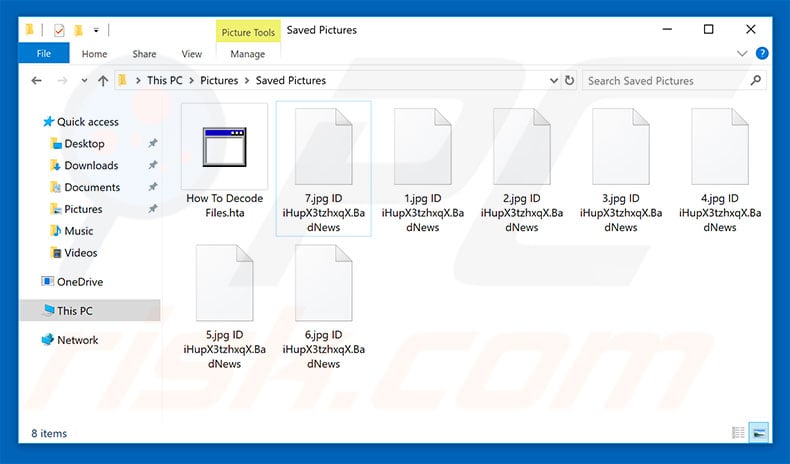Screen dimensions: 790x464
Task: Go back using the back arrow
Action: [x=36, y=81]
